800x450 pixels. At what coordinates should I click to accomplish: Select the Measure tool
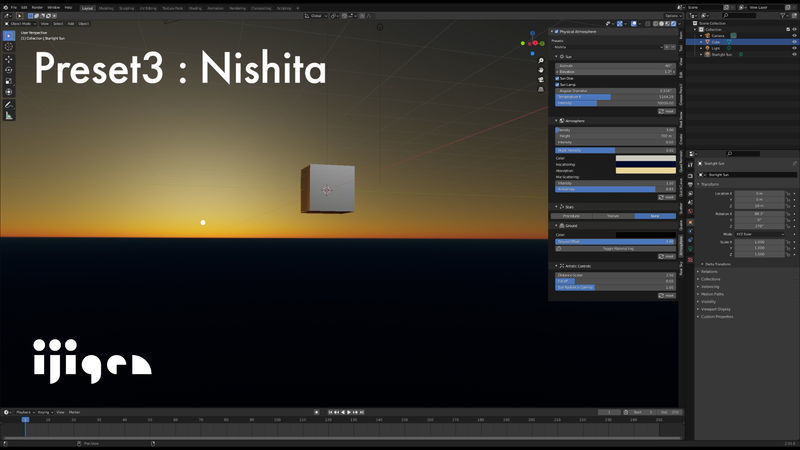click(9, 116)
